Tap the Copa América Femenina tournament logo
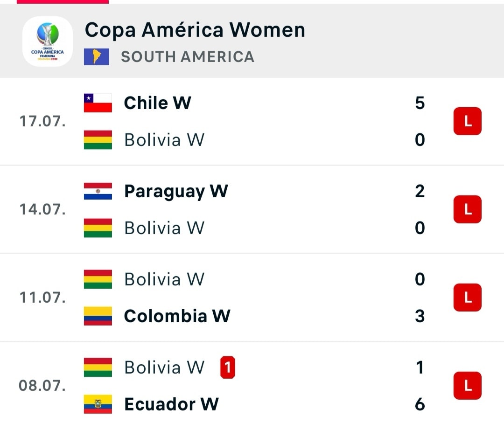 click(x=48, y=42)
